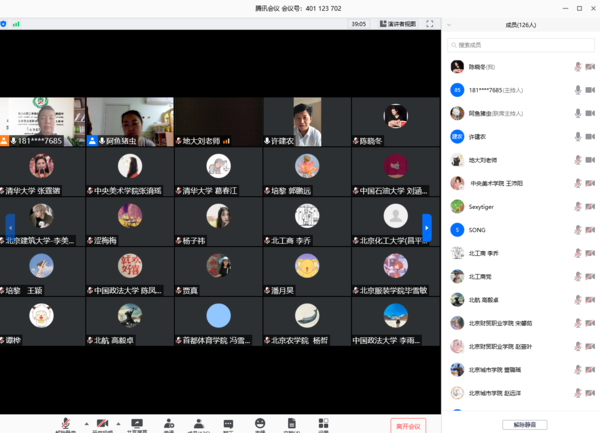Enter full screen mode icon

430,23
